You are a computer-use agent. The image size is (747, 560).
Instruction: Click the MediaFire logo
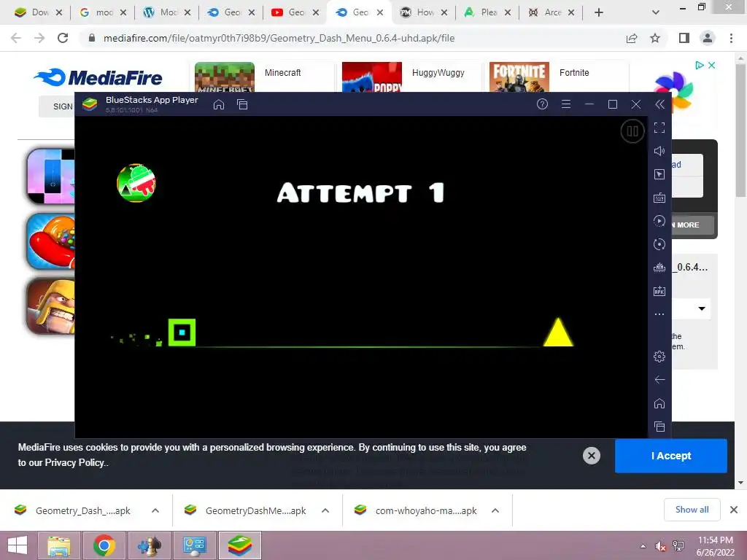click(x=98, y=77)
